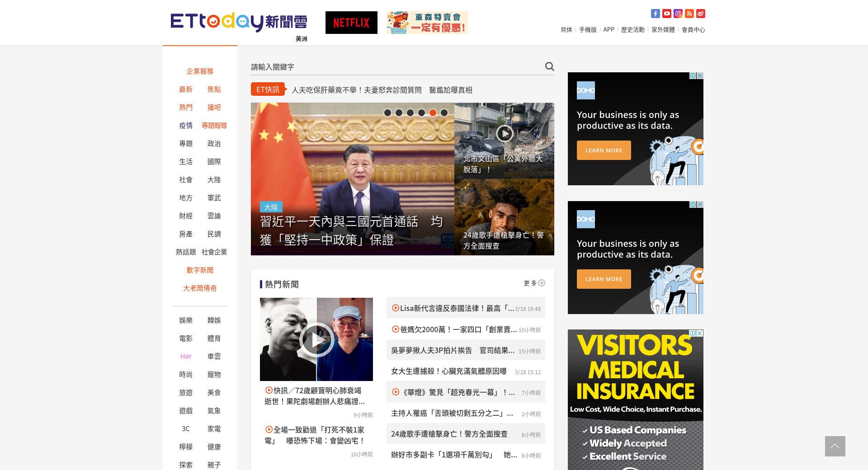This screenshot has height=470, width=868.
Task: Close the Visitors Medical Insurance ad
Action: click(699, 333)
